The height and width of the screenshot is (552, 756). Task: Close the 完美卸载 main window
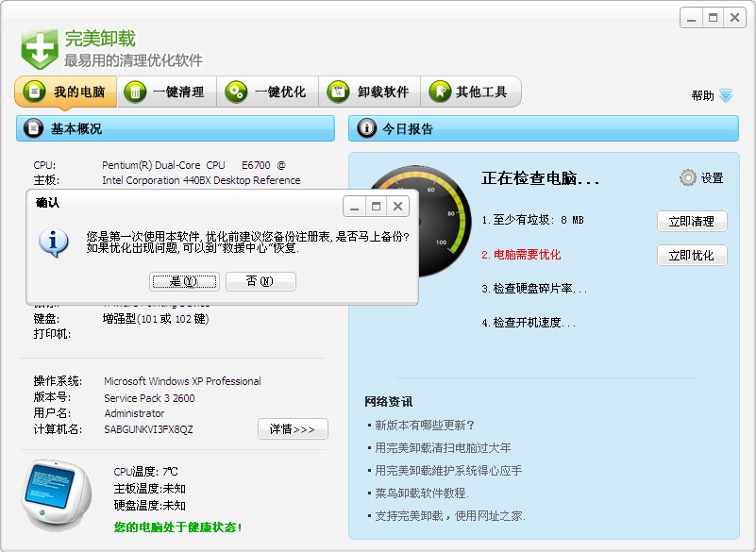pos(735,18)
